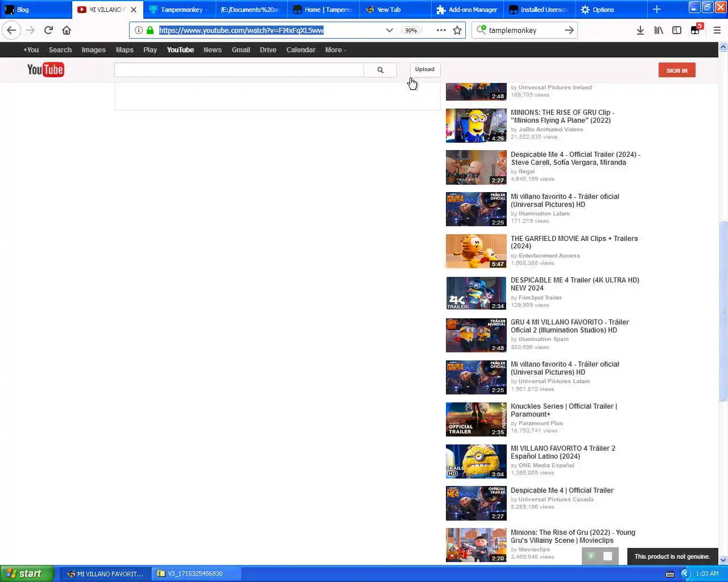Switch to the Blog tab
728x582 pixels.
[36, 10]
